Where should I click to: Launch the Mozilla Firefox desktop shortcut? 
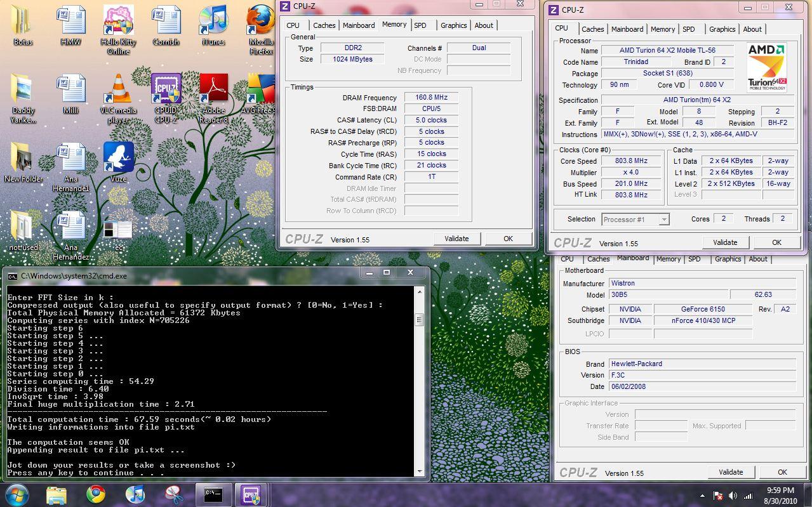click(x=261, y=30)
